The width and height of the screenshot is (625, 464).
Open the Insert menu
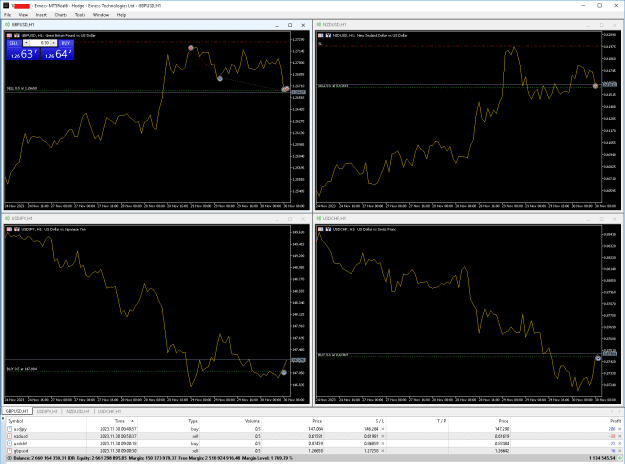(41, 15)
